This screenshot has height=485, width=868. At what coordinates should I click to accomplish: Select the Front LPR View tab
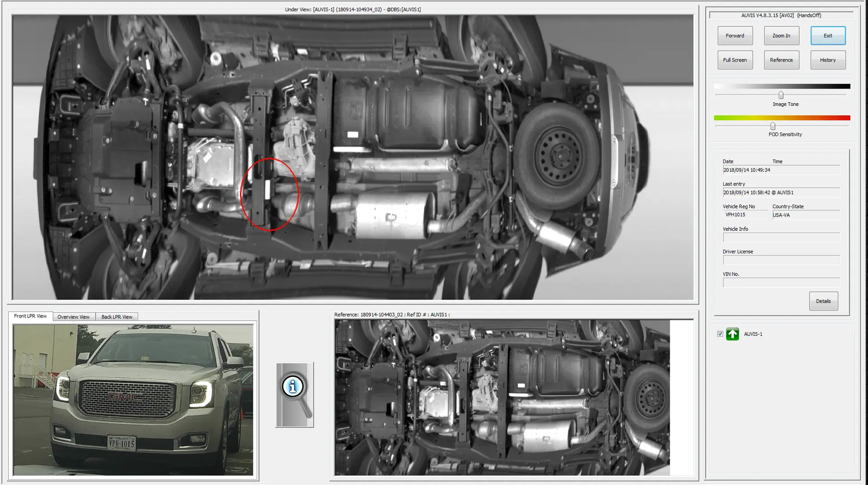click(x=30, y=316)
